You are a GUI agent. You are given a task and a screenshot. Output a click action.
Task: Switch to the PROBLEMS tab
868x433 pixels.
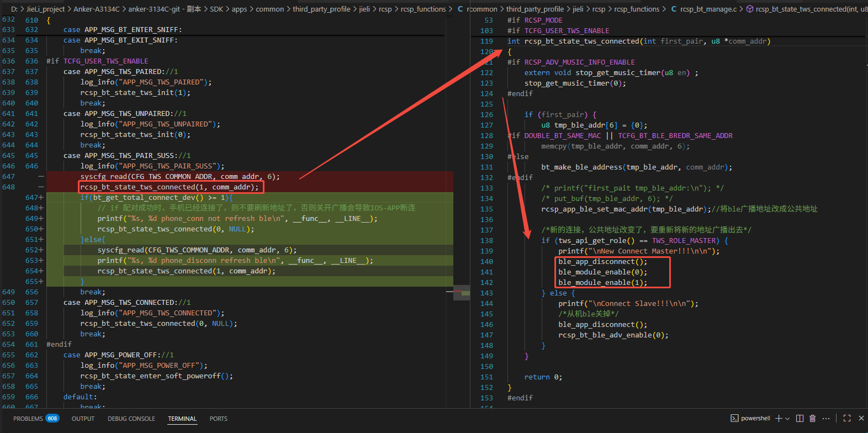point(28,419)
